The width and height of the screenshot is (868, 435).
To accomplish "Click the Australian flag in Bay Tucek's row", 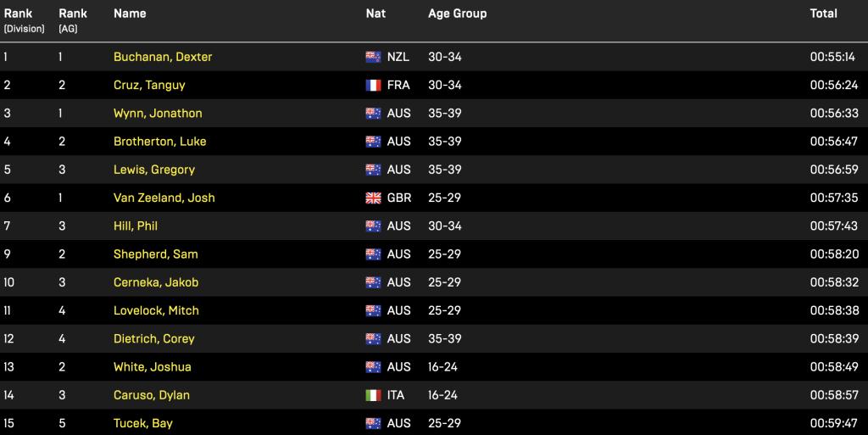I will (x=373, y=423).
